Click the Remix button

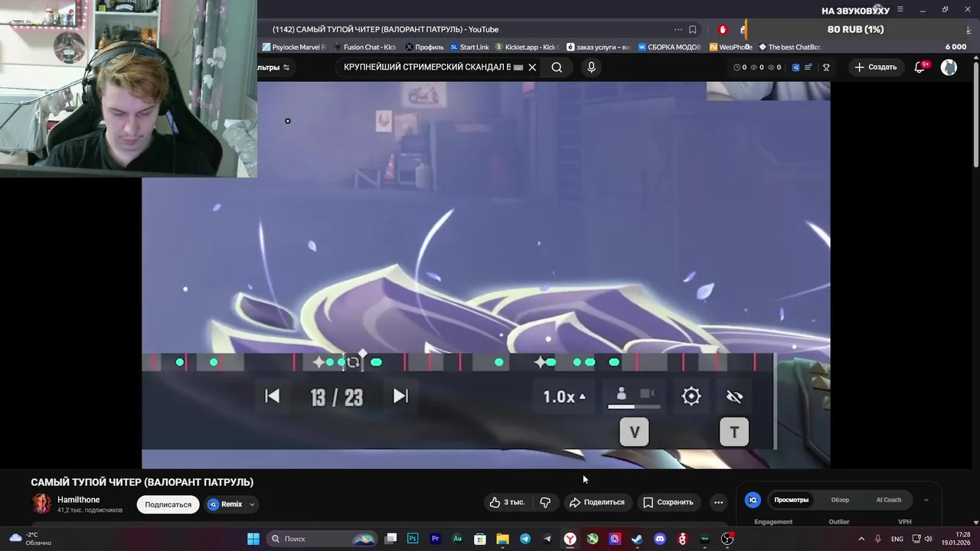click(225, 505)
